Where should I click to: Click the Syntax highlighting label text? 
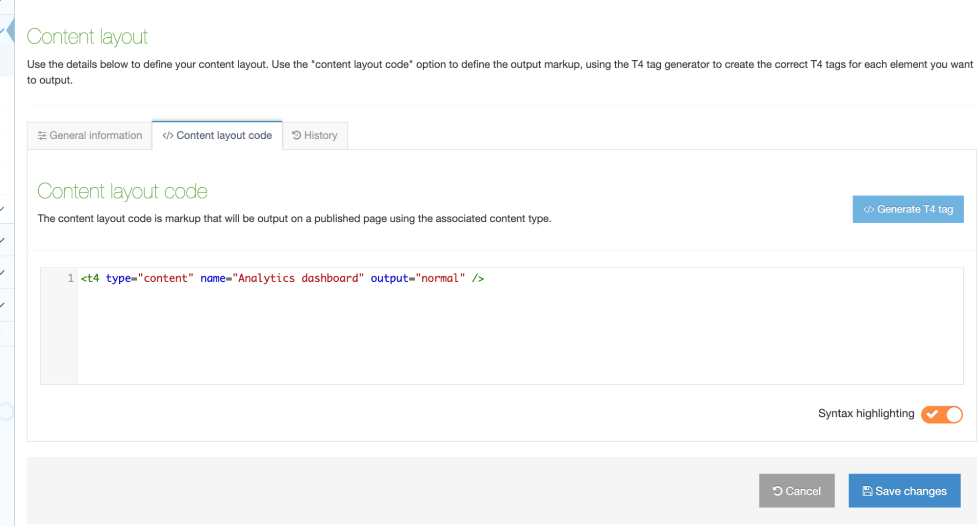(x=866, y=413)
